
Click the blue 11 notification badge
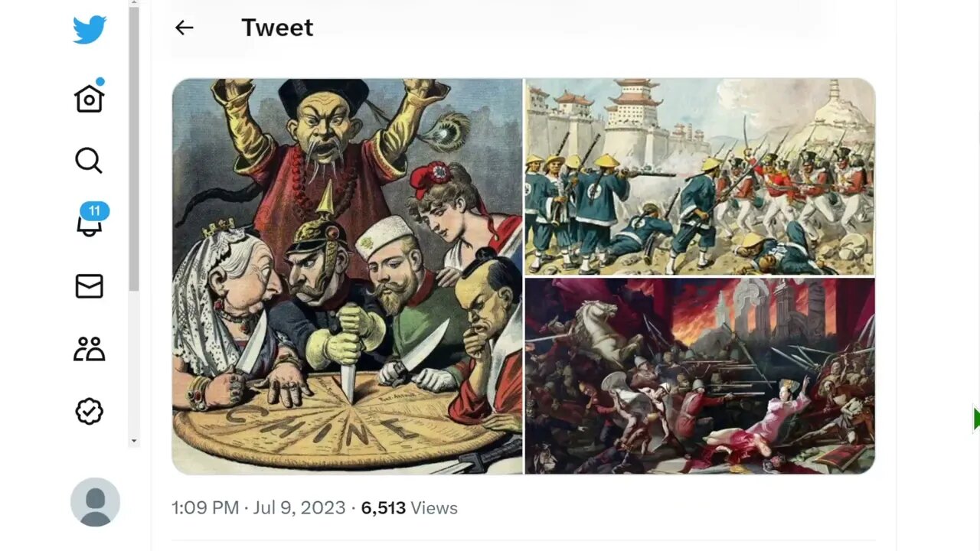pos(94,211)
